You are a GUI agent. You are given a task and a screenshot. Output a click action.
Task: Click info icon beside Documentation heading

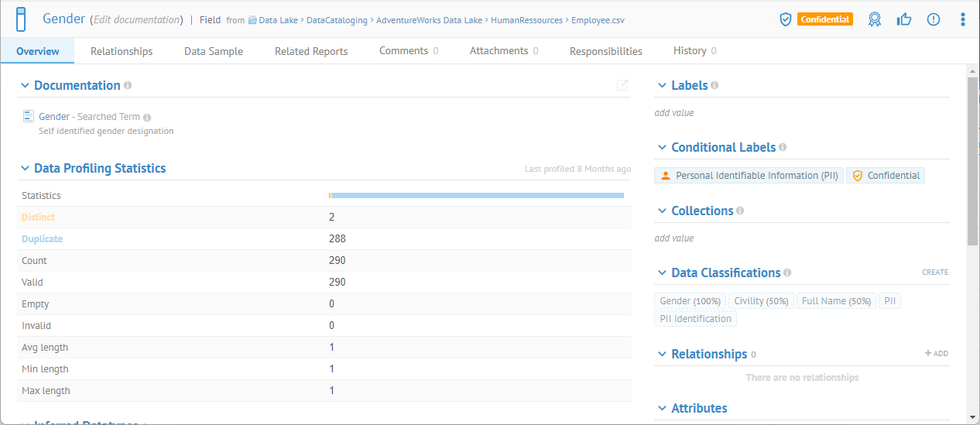pyautogui.click(x=128, y=86)
